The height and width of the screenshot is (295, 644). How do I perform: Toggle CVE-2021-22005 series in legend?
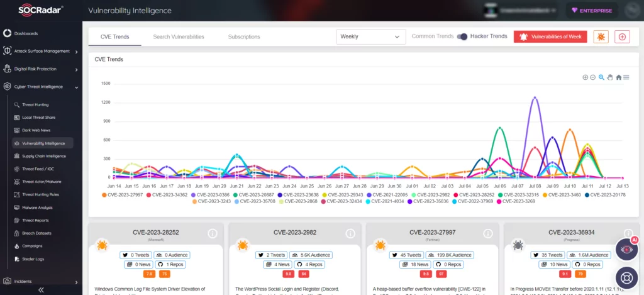click(x=387, y=195)
